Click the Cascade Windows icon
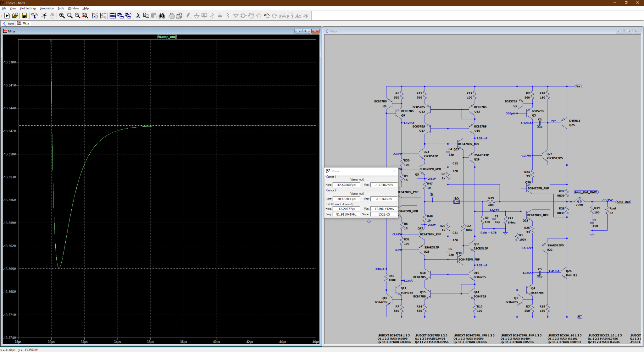Viewport: 644px width, 352px height. coord(120,16)
